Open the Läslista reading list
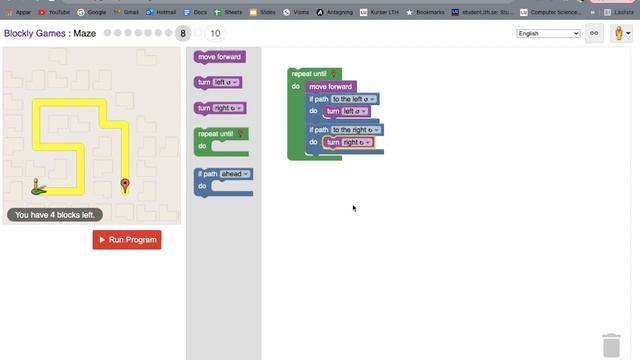 coord(619,12)
